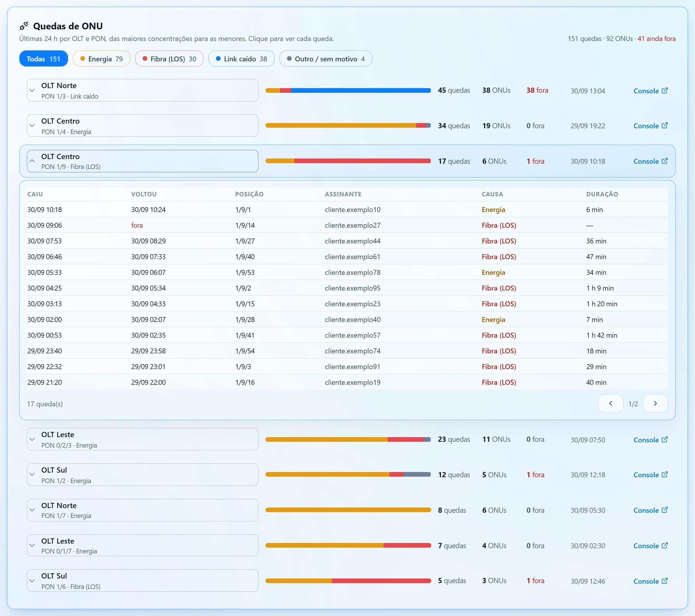Viewport: 695px width, 616px height.
Task: Click '17 queda(s)' table footer text
Action: click(45, 404)
